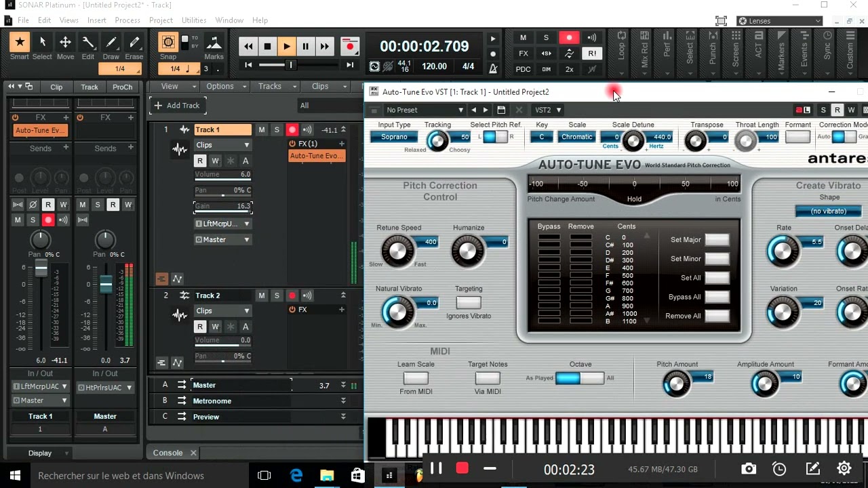Start playback with Play button
Image resolution: width=868 pixels, height=488 pixels.
tap(286, 46)
